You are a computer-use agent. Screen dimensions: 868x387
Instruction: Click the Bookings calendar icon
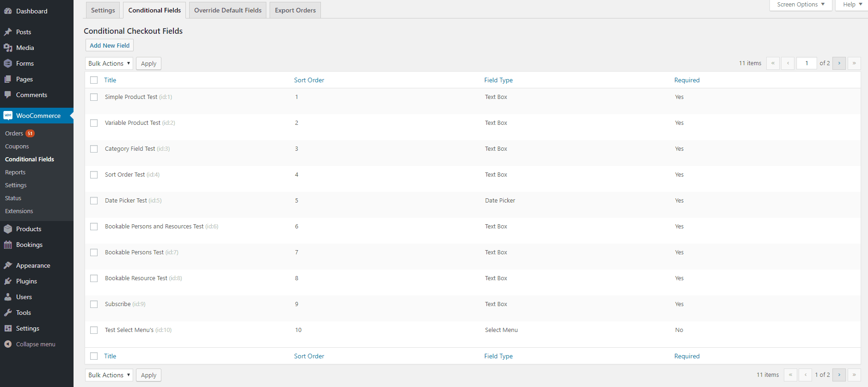[x=8, y=245]
